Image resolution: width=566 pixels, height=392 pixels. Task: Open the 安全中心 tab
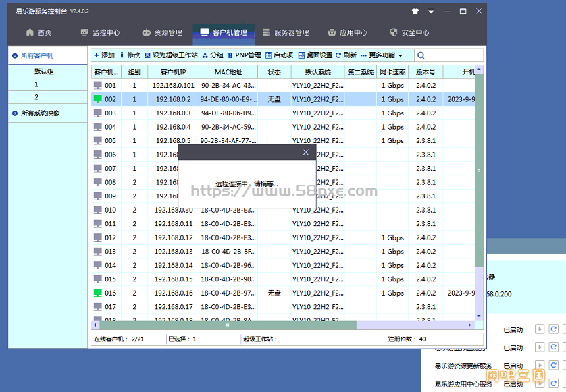click(x=410, y=33)
